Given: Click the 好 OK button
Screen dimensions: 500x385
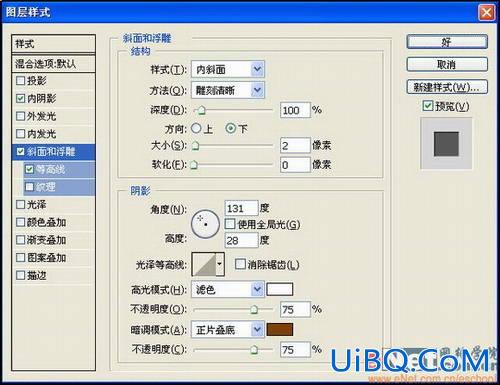Looking at the screenshot, I should (447, 42).
